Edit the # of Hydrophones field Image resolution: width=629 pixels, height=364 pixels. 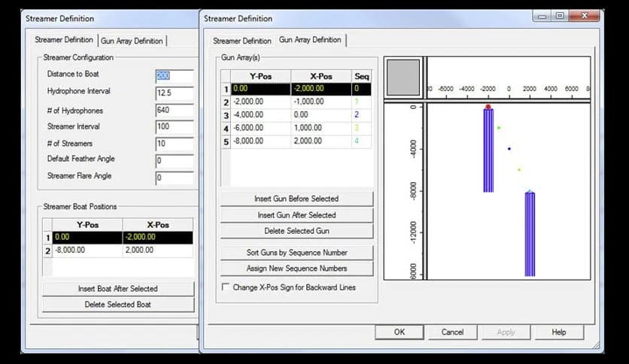coord(175,111)
